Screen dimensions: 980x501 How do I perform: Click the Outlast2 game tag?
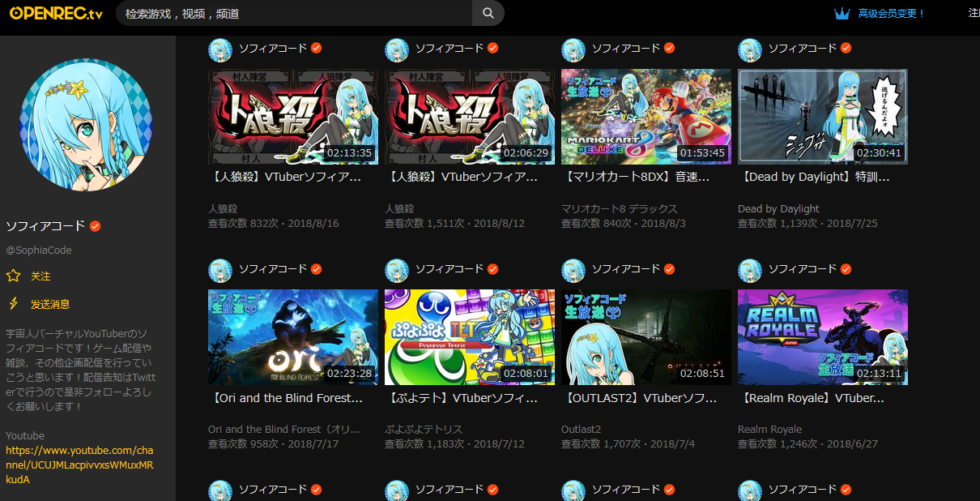pos(582,429)
